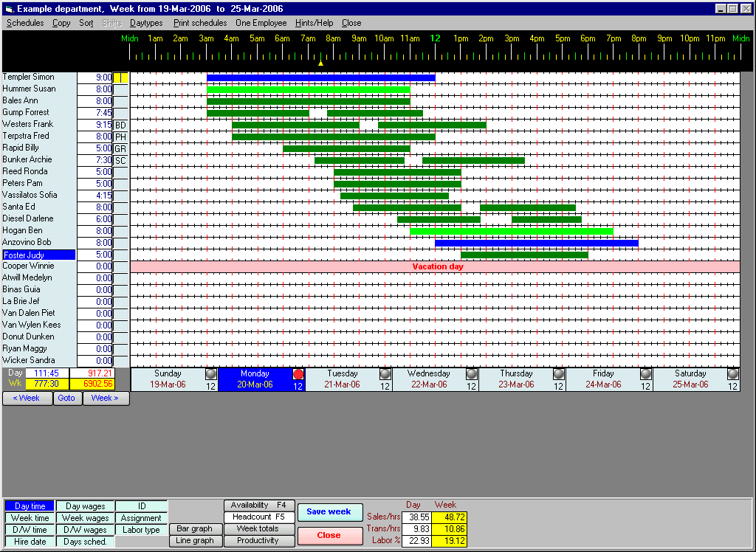Switch to Day wages display

pyautogui.click(x=85, y=506)
